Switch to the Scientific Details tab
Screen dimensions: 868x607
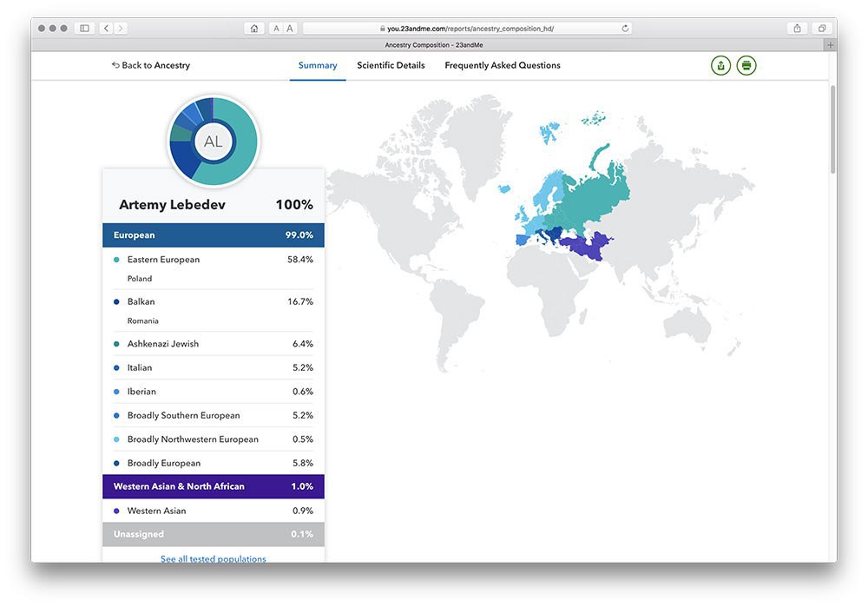(x=391, y=65)
